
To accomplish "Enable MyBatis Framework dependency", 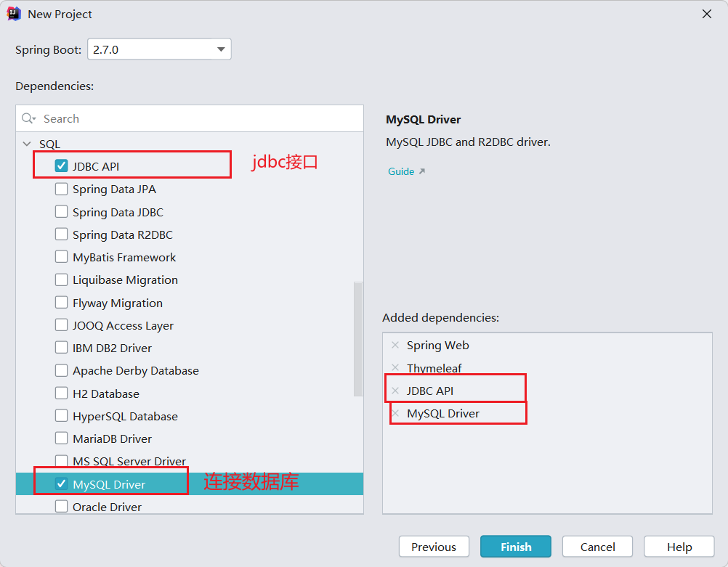I will coord(61,256).
